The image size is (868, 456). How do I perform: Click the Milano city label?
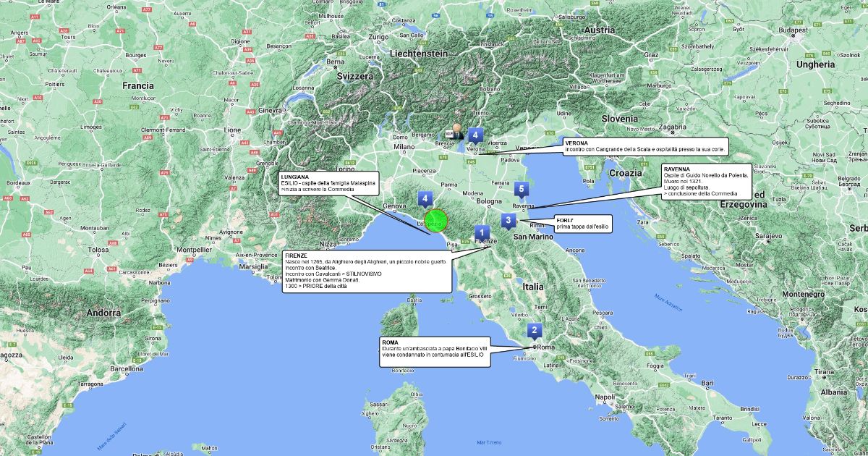pos(404,147)
